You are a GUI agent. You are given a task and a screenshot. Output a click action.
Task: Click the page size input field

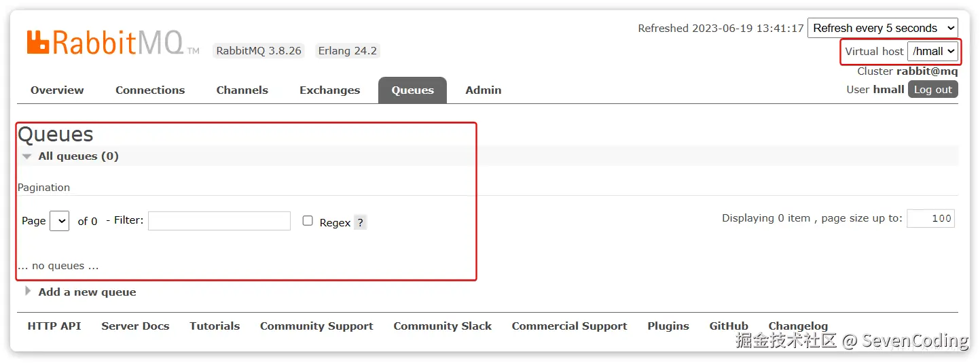coord(930,218)
